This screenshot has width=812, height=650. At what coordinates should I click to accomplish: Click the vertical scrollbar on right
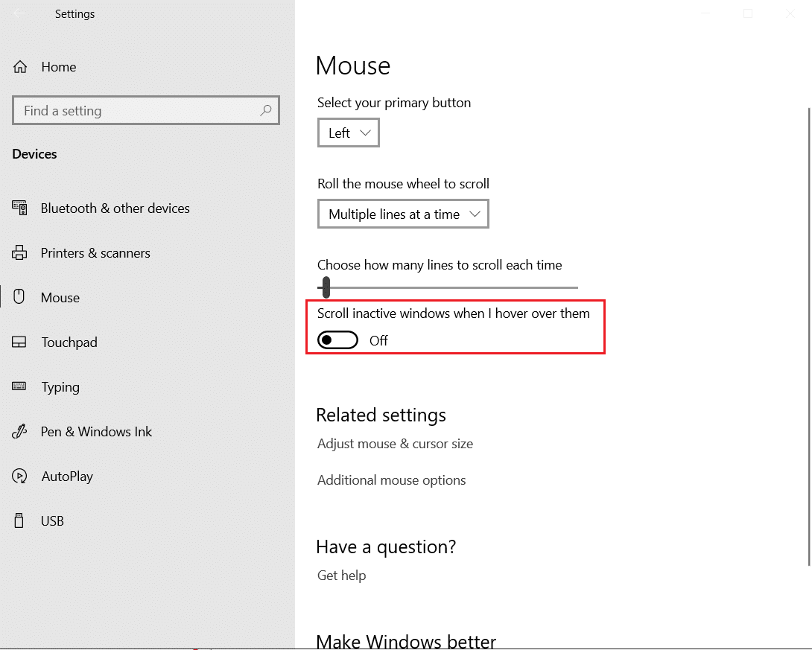point(809,337)
